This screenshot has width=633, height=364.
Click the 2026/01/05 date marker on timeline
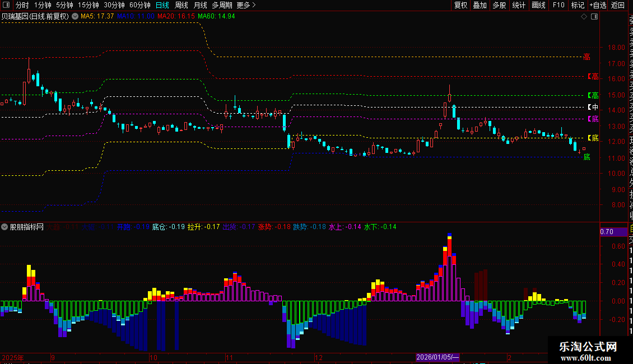(437, 357)
